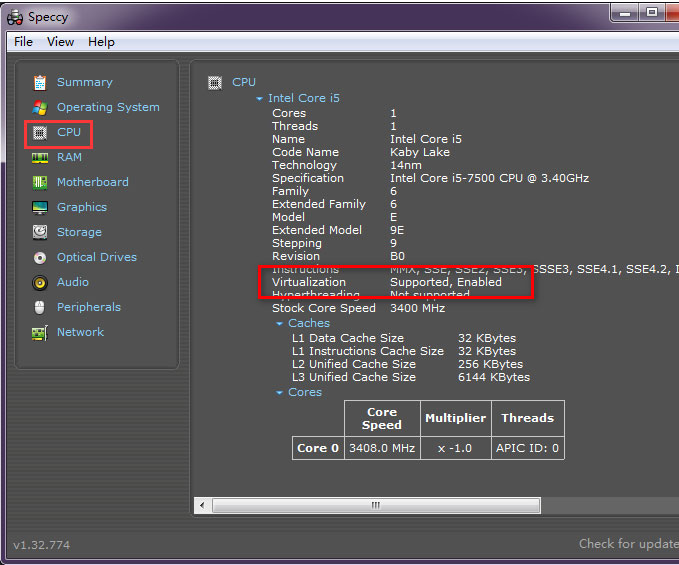Open the Help menu
The width and height of the screenshot is (679, 565).
coord(101,42)
